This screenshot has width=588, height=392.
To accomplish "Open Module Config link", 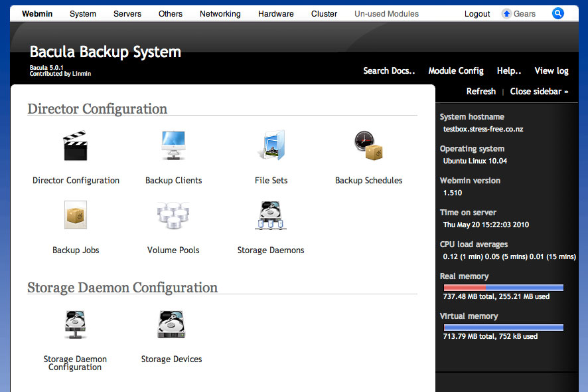I will 456,70.
